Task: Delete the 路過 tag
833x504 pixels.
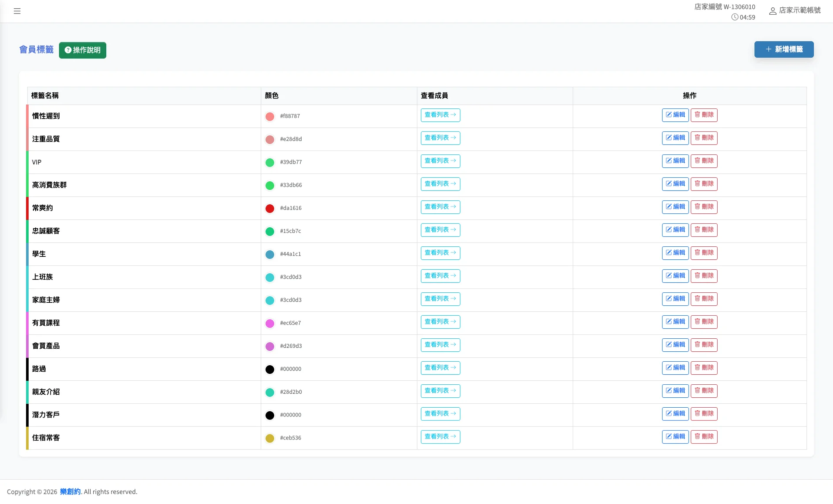Action: pyautogui.click(x=704, y=368)
